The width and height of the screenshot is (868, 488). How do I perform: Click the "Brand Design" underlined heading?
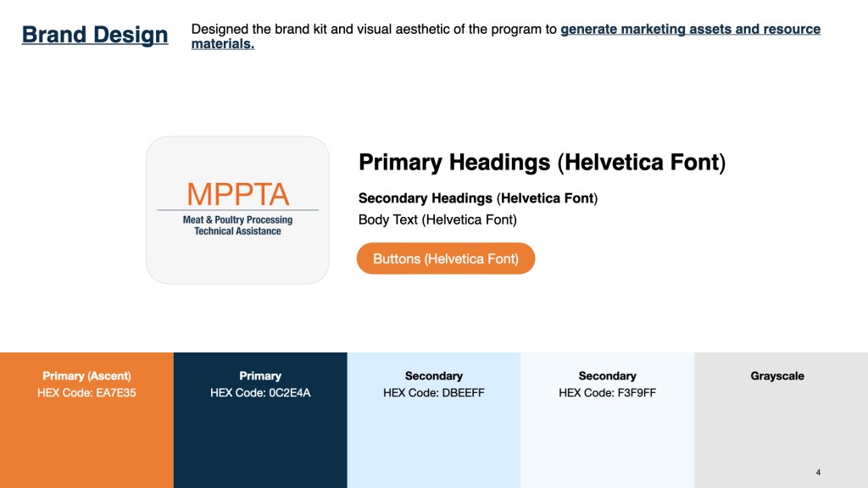[95, 35]
